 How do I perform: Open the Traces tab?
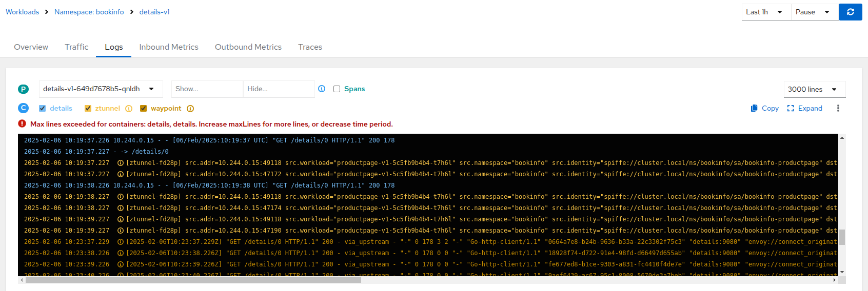tap(310, 47)
